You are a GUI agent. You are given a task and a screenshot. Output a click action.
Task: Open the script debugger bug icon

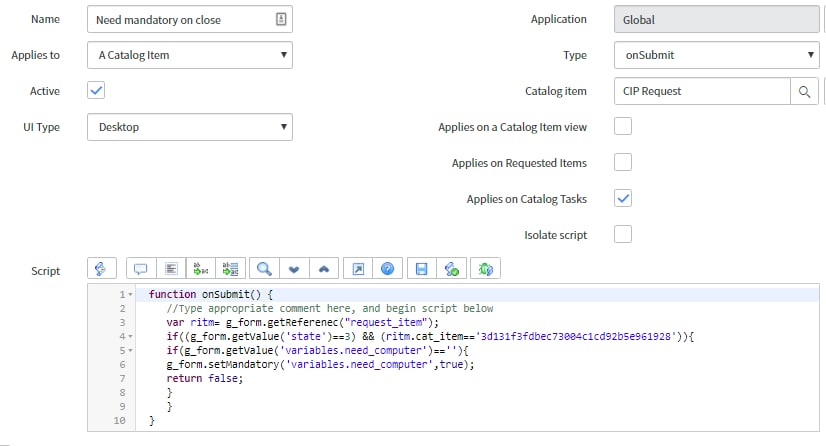click(x=486, y=269)
